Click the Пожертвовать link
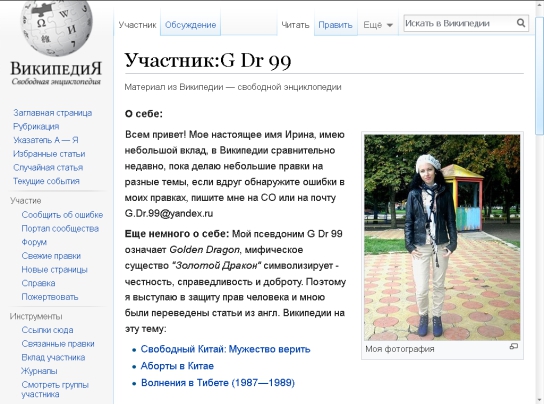This screenshot has height=405, width=544. (x=50, y=297)
